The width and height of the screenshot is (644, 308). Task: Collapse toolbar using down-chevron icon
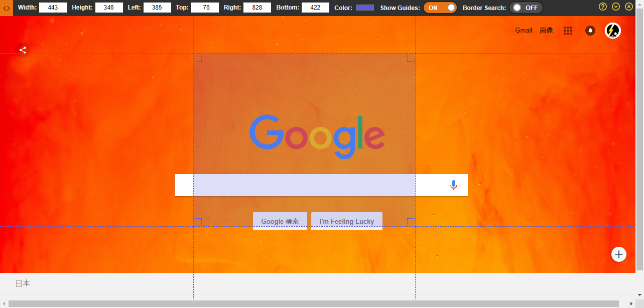pos(616,7)
